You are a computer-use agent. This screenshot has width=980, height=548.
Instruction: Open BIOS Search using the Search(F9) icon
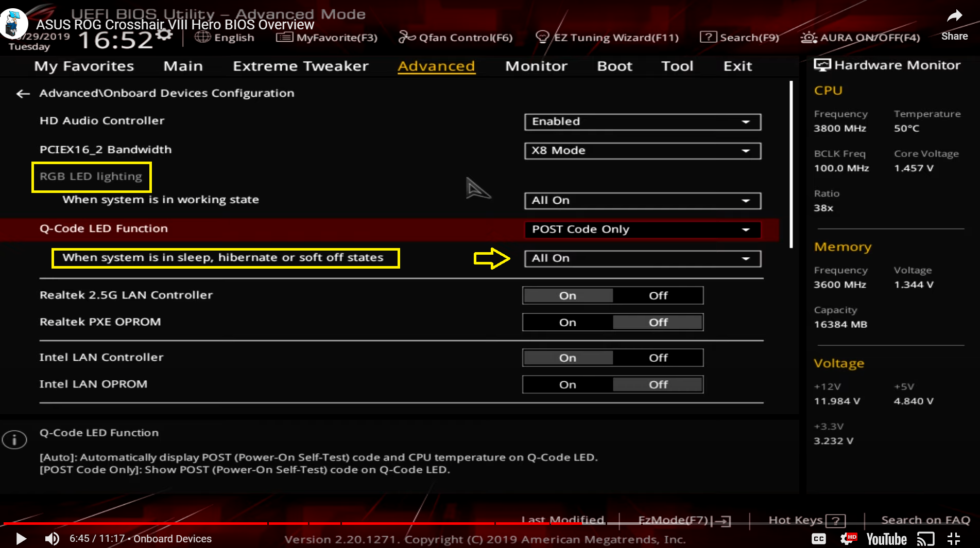(x=709, y=37)
